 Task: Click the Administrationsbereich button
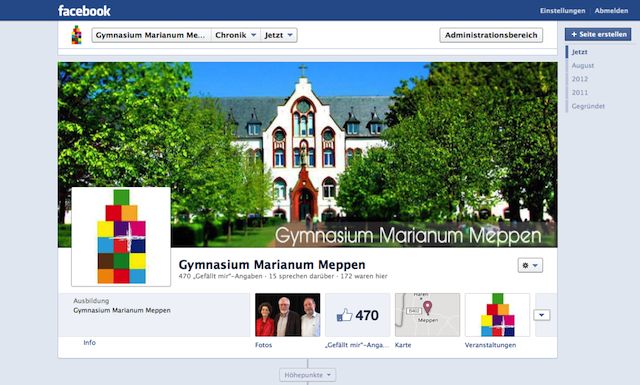pos(491,35)
